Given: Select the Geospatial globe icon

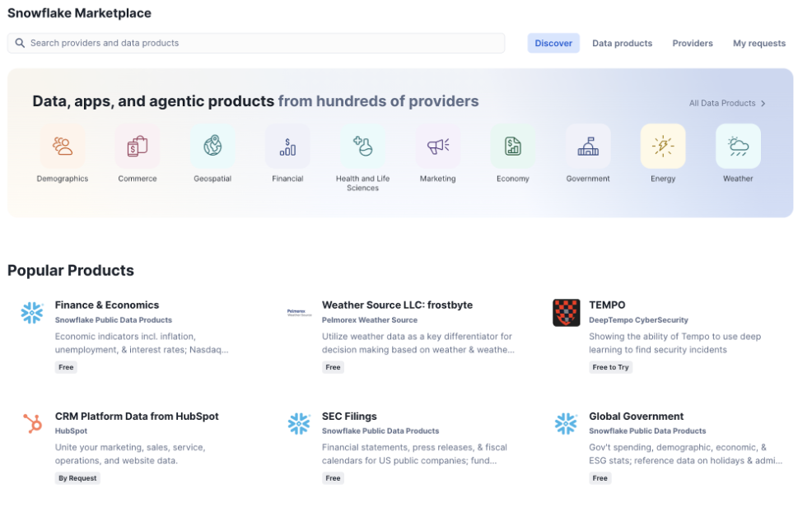Looking at the screenshot, I should coord(212,146).
